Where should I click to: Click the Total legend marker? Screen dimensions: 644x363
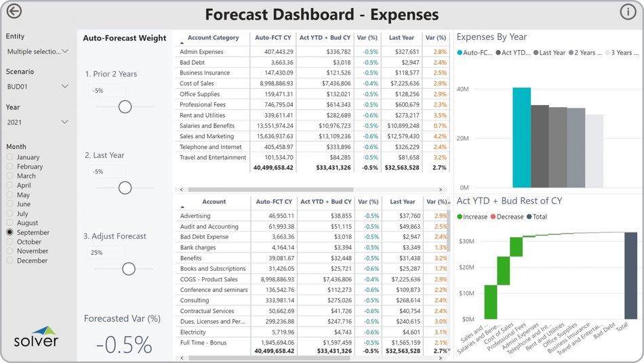pyautogui.click(x=529, y=217)
